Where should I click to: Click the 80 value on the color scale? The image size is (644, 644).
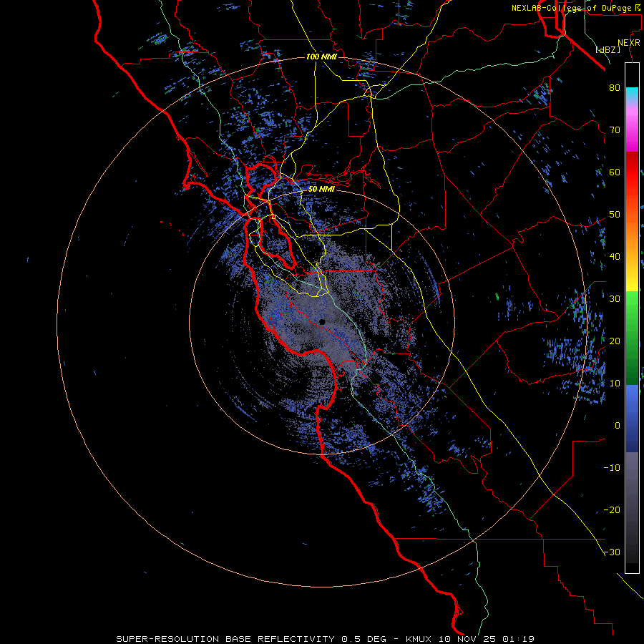pyautogui.click(x=615, y=87)
